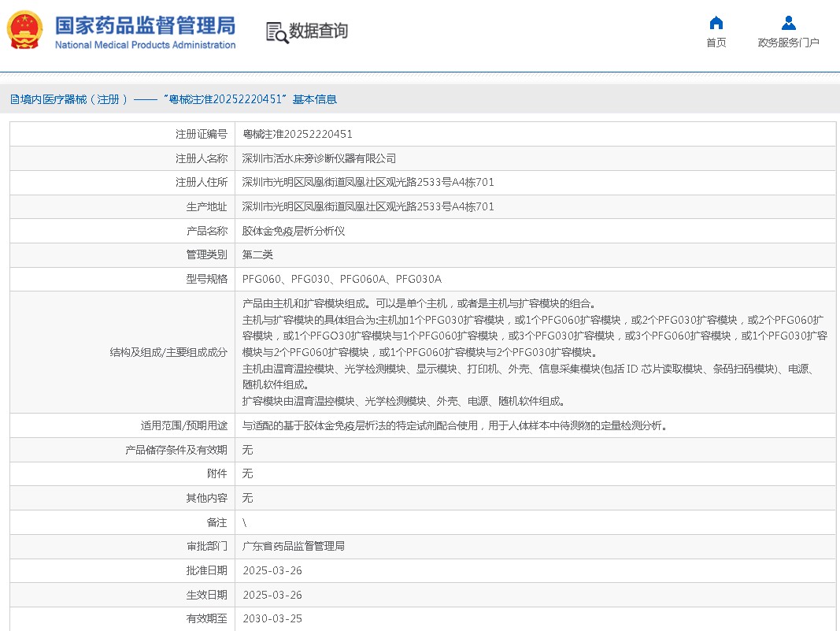Select the registrant name 深圳市活水床旁诊断仪器有限公司
This screenshot has width=840, height=631.
[x=319, y=158]
